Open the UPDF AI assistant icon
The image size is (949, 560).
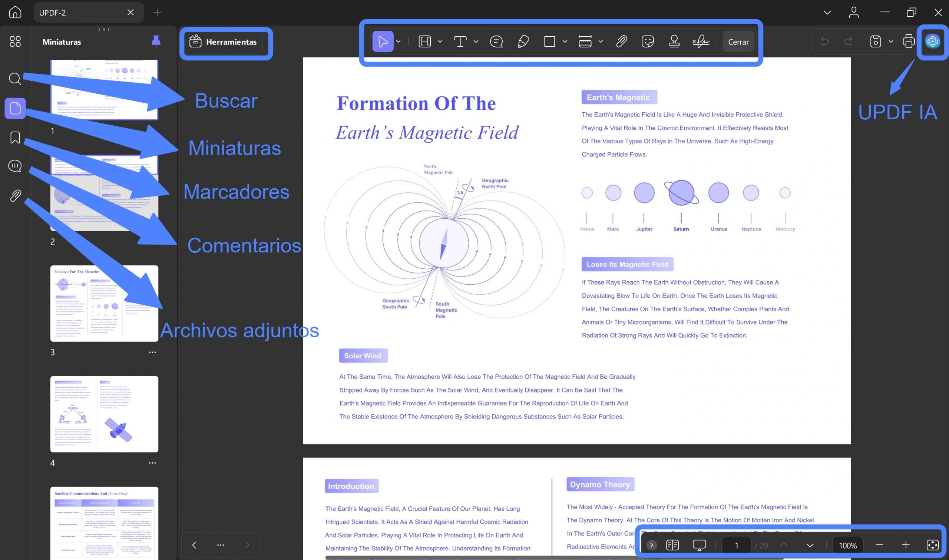coord(932,41)
